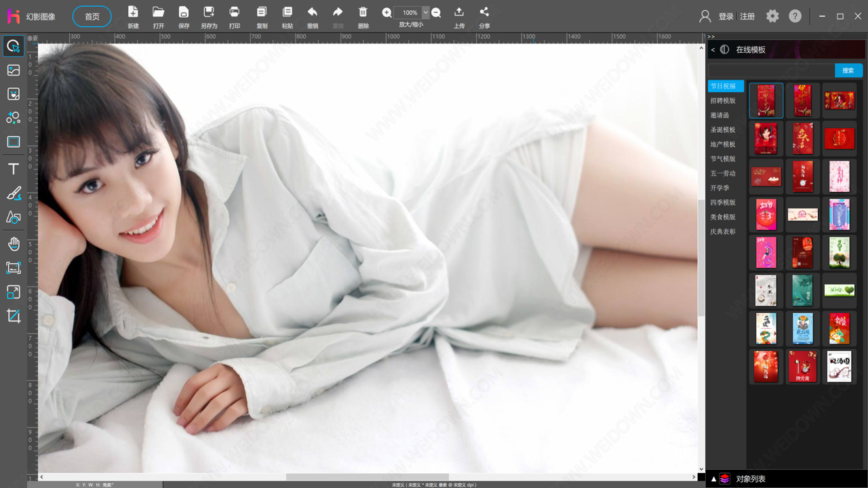Click the 登录 login link

coord(726,16)
